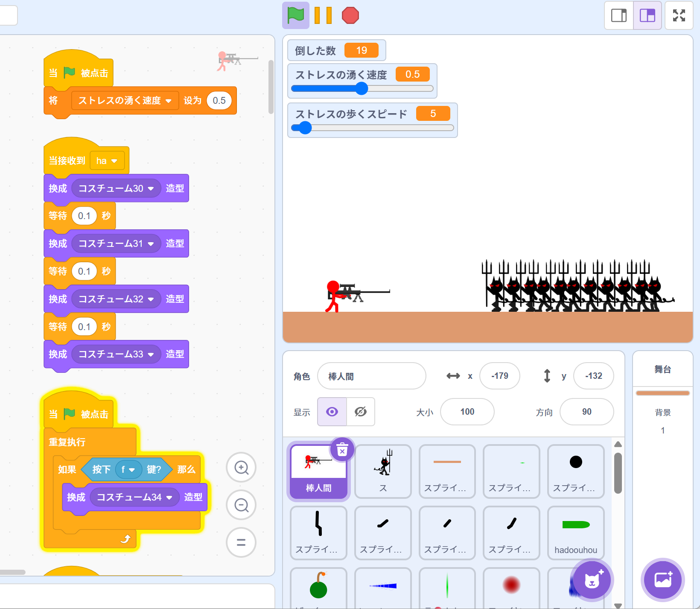700x609 pixels.
Task: Click the orange pause button
Action: (323, 15)
